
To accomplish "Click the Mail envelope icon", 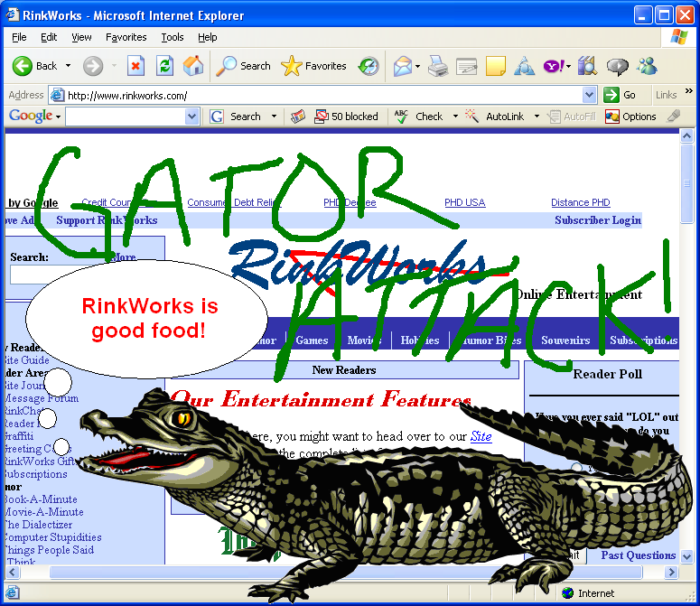I will [403, 67].
